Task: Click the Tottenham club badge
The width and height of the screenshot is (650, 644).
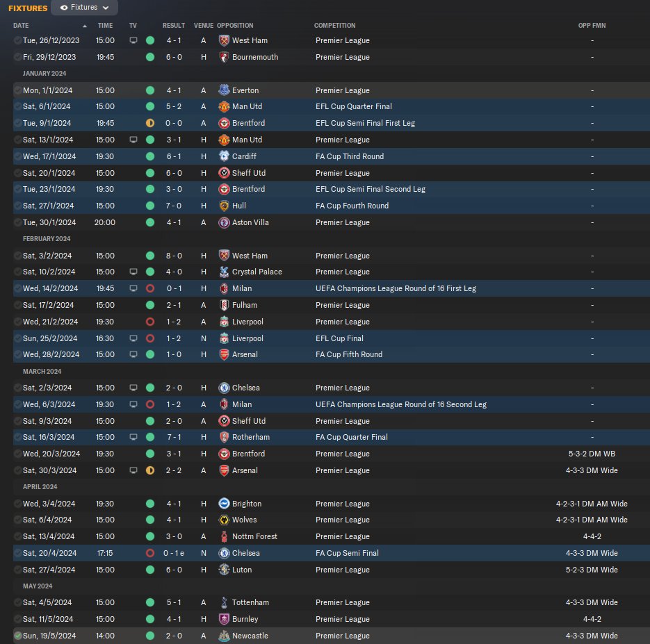Action: click(x=224, y=602)
